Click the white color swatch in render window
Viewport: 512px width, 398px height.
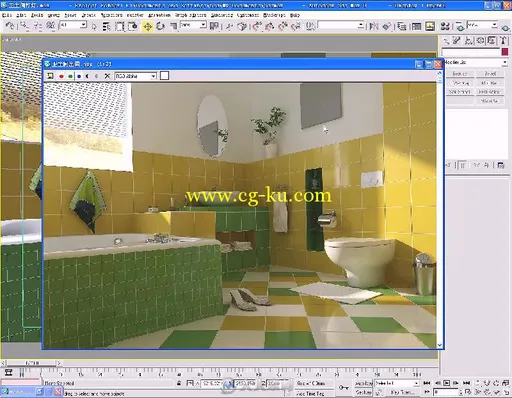click(x=164, y=76)
